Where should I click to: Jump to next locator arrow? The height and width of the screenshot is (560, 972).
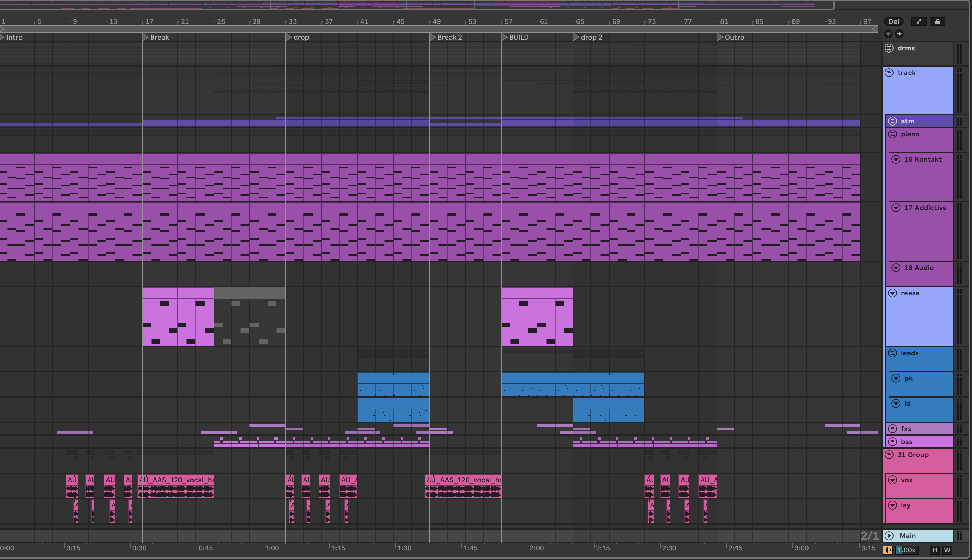click(x=899, y=34)
